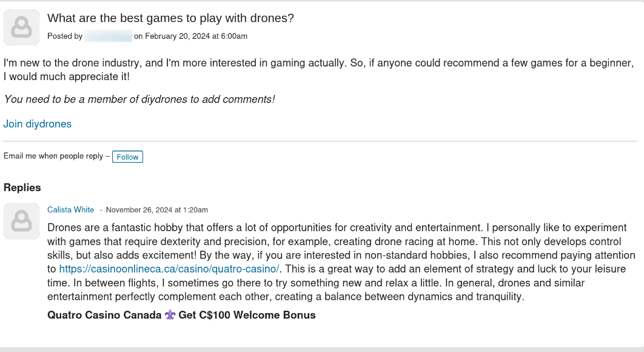Click the purple fleur-de-lis emoji
Screen dimensions: 644x352
pos(170,315)
